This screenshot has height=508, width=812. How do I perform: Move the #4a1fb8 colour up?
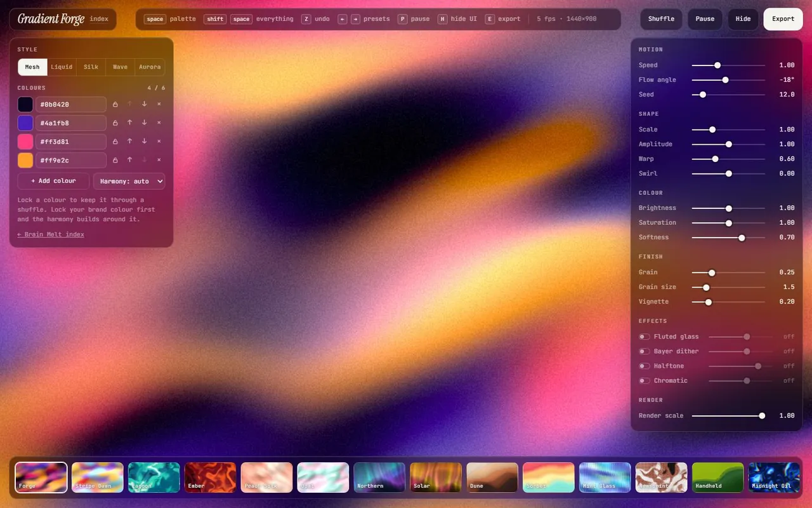click(129, 123)
